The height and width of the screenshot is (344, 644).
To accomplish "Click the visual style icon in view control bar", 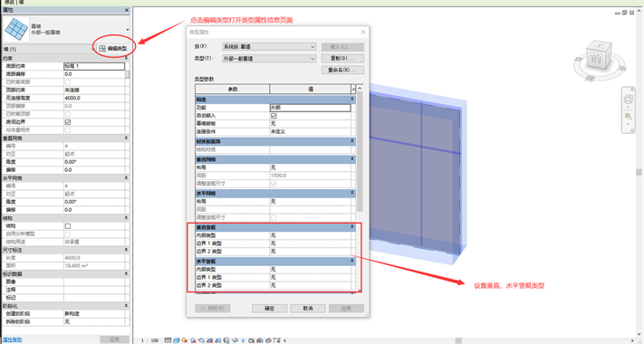I will pyautogui.click(x=177, y=340).
